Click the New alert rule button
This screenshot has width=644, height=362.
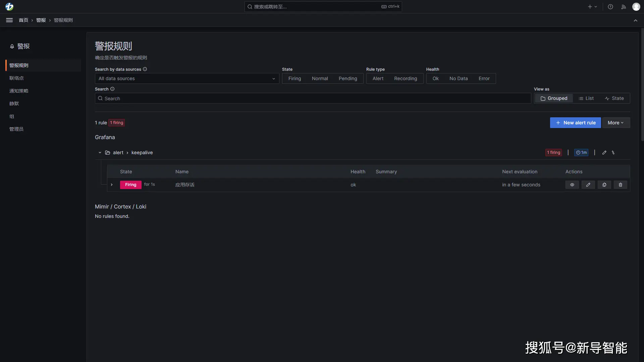(575, 123)
